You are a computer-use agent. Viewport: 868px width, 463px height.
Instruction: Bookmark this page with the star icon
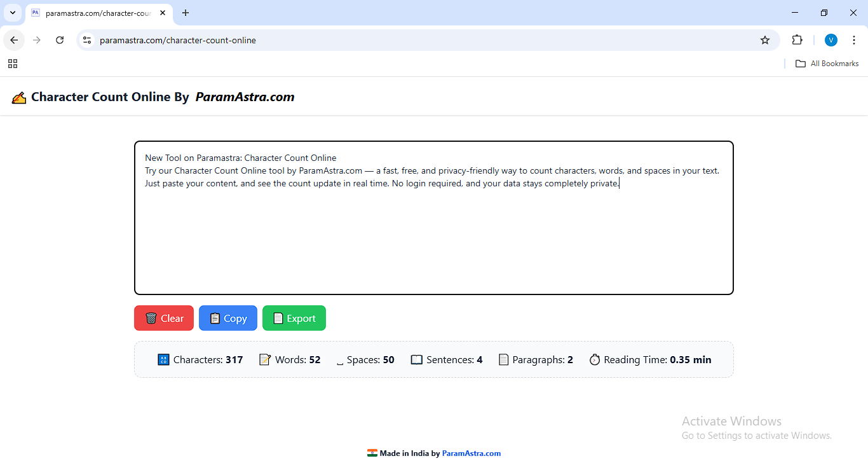click(x=765, y=40)
